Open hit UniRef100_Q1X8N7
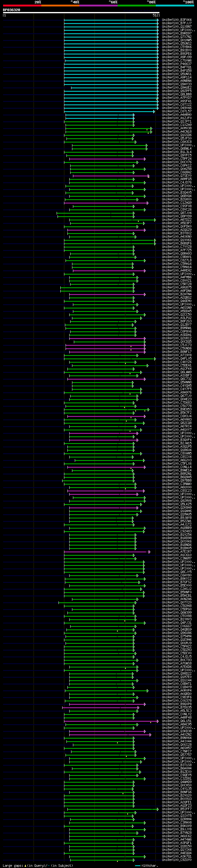This screenshot has width=197, height=868. (177, 26)
